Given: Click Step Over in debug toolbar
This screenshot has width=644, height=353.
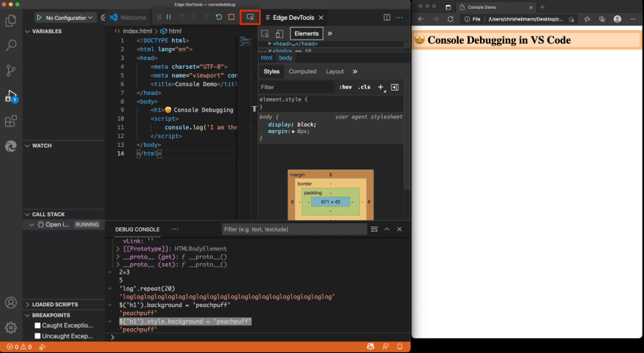Looking at the screenshot, I should coord(181,18).
